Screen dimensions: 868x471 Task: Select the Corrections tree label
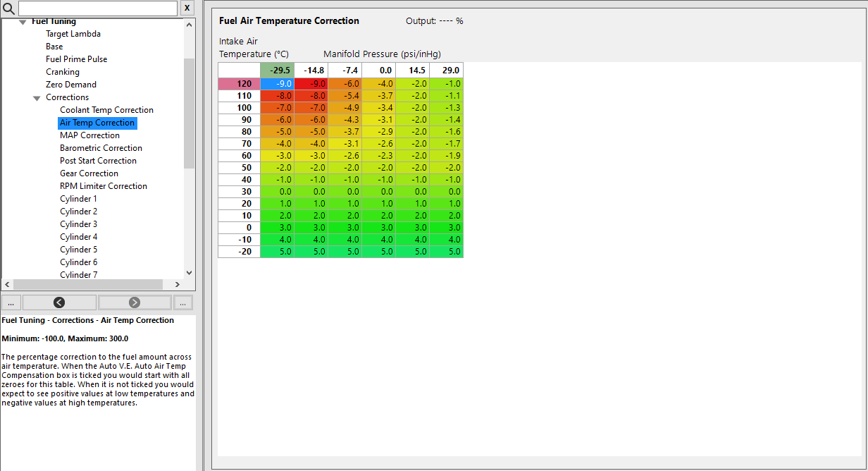[68, 97]
